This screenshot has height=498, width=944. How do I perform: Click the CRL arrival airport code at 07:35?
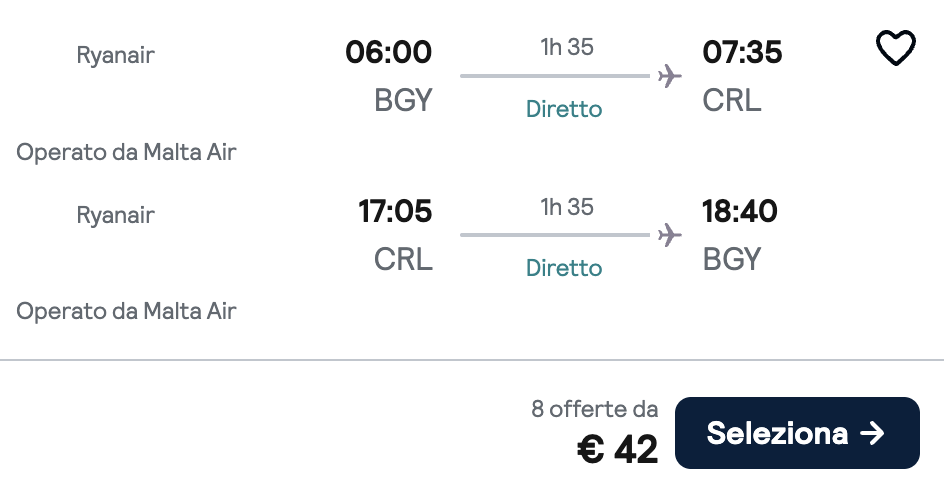click(x=732, y=100)
